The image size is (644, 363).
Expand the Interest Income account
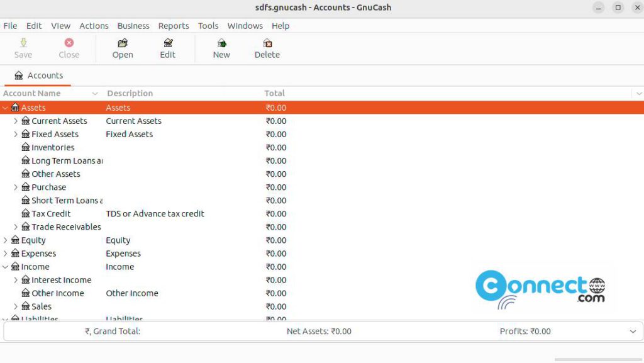16,280
